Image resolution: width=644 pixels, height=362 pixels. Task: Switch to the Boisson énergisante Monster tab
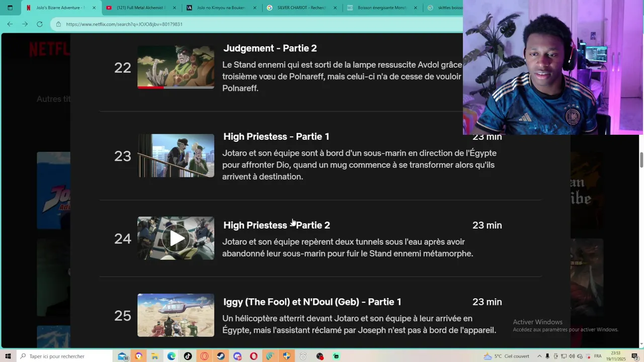[x=381, y=8]
